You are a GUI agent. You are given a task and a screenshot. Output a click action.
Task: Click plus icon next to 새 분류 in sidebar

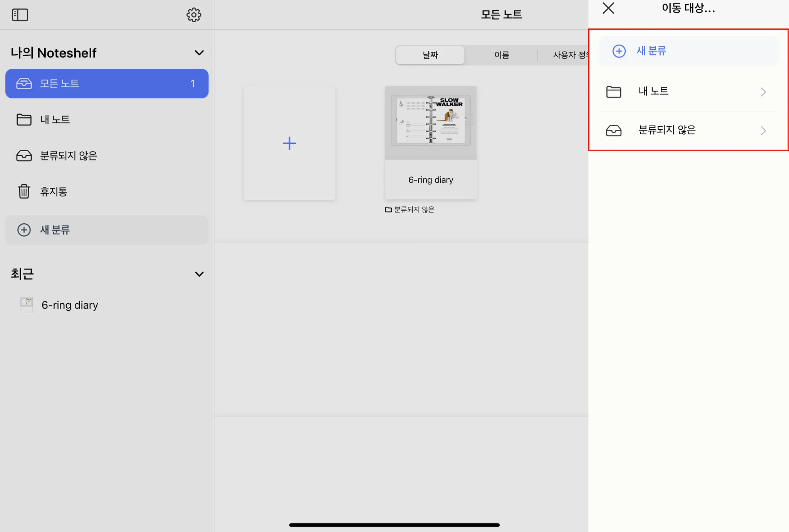pyautogui.click(x=24, y=230)
